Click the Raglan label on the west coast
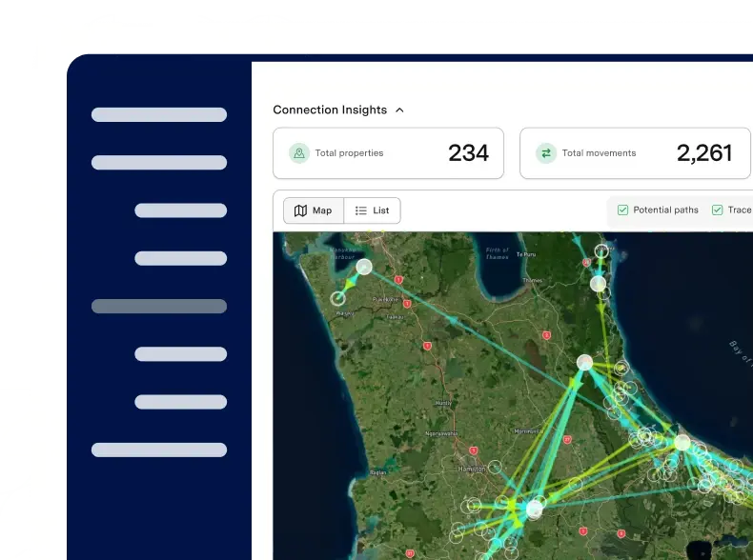Image resolution: width=753 pixels, height=560 pixels. pyautogui.click(x=378, y=471)
